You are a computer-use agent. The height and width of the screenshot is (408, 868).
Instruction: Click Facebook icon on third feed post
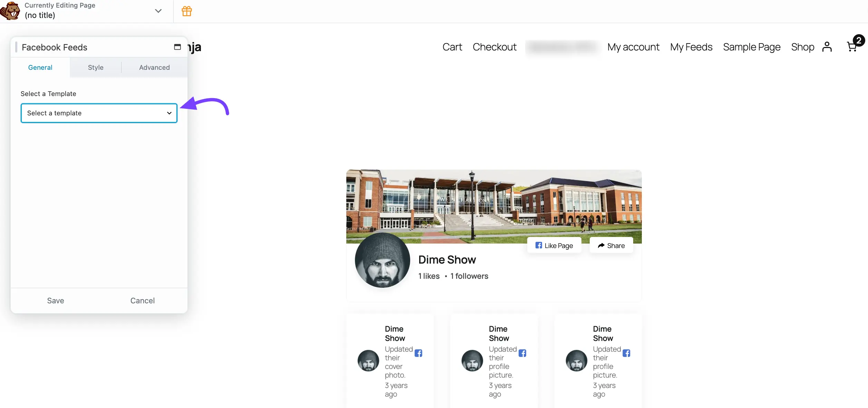(x=626, y=353)
